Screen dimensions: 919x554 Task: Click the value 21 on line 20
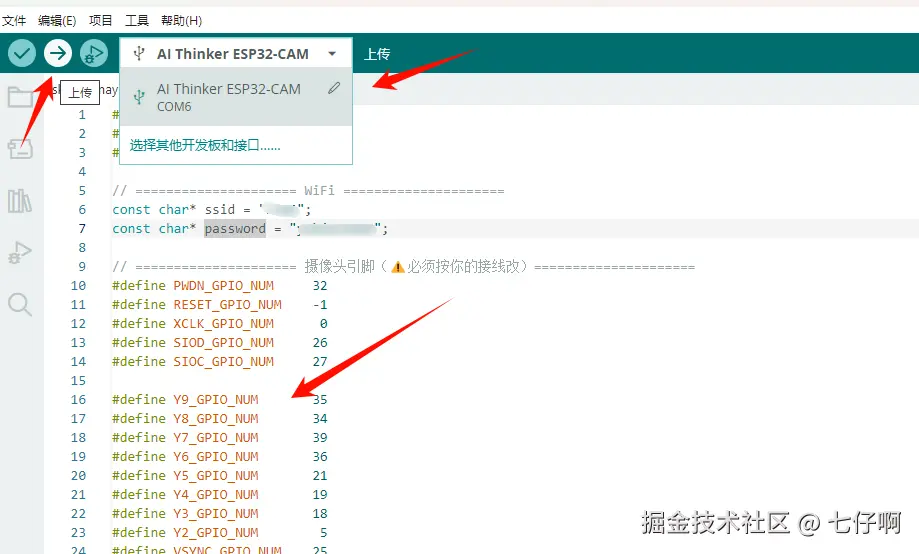pyautogui.click(x=320, y=475)
